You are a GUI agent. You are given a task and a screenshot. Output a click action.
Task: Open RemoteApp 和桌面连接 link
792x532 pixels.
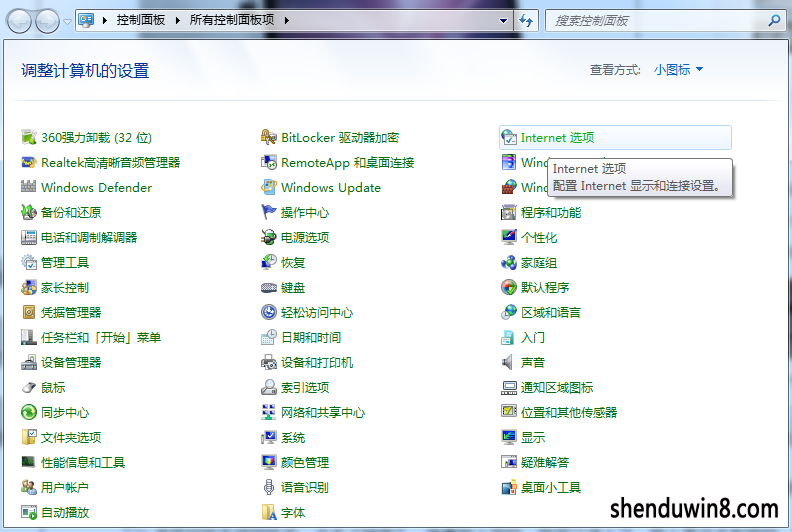click(348, 163)
